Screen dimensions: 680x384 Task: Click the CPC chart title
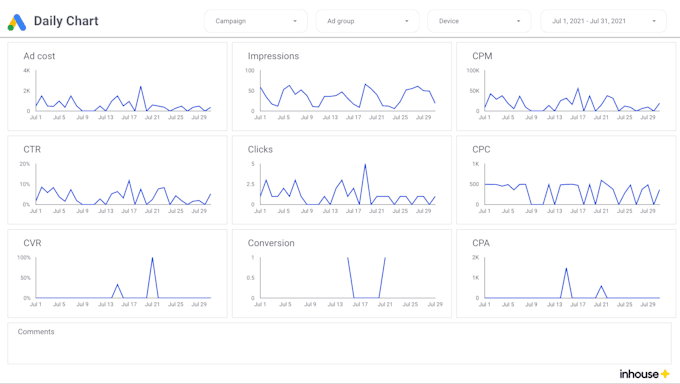point(481,149)
